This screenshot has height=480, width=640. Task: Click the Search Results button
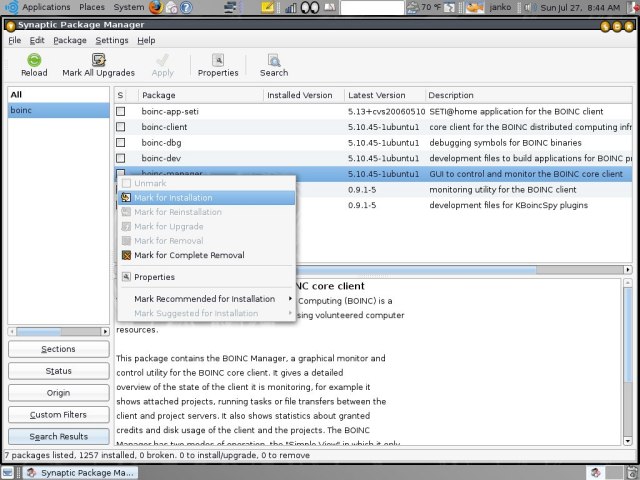58,436
